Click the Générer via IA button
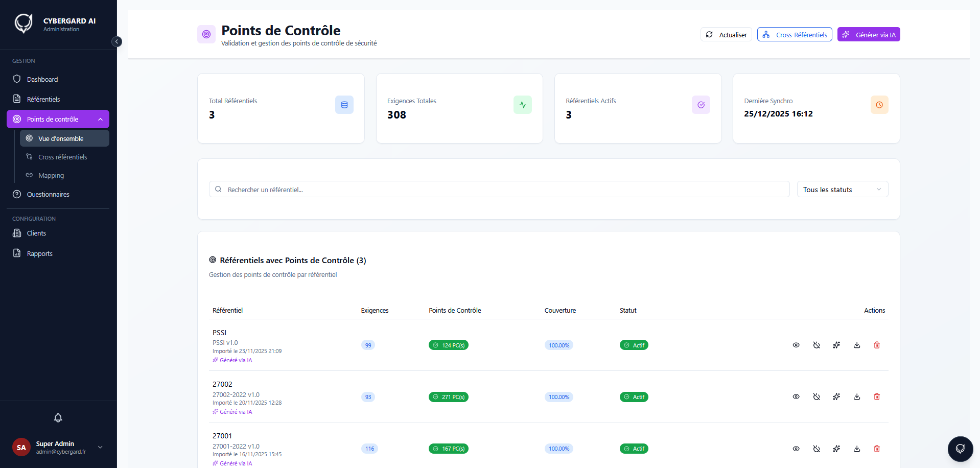980x468 pixels. coord(869,35)
